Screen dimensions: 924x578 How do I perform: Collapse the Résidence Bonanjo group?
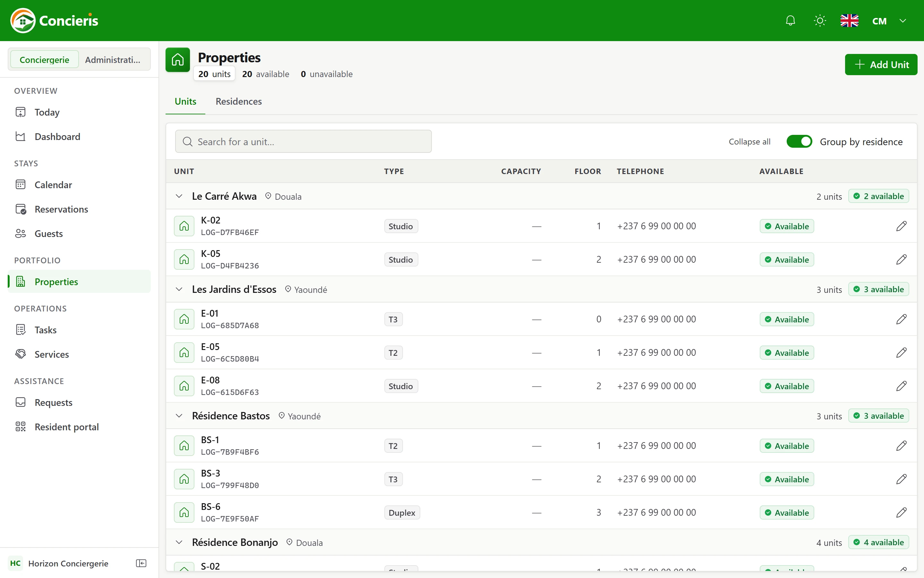[179, 542]
